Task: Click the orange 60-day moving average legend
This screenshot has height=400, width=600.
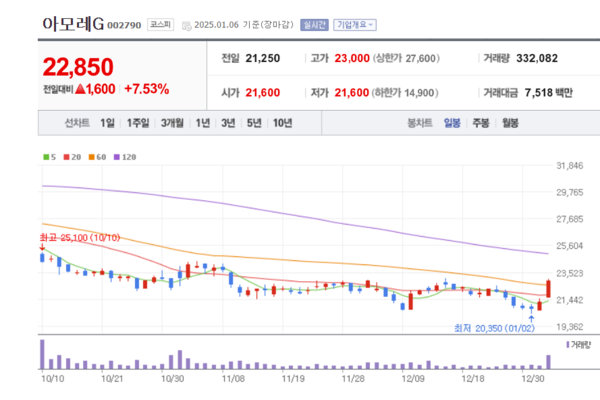Action: click(x=97, y=157)
